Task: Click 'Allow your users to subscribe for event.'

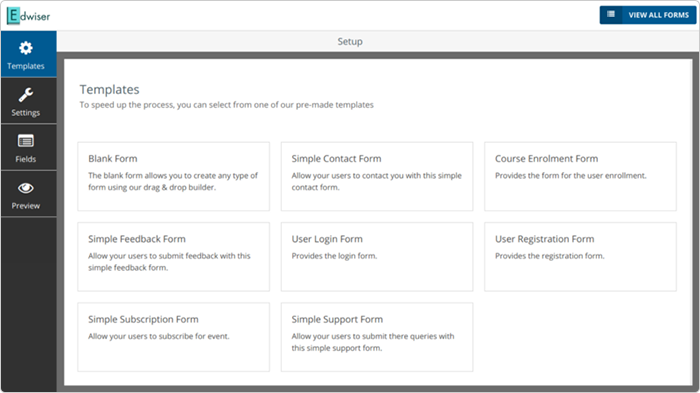Action: [x=158, y=336]
